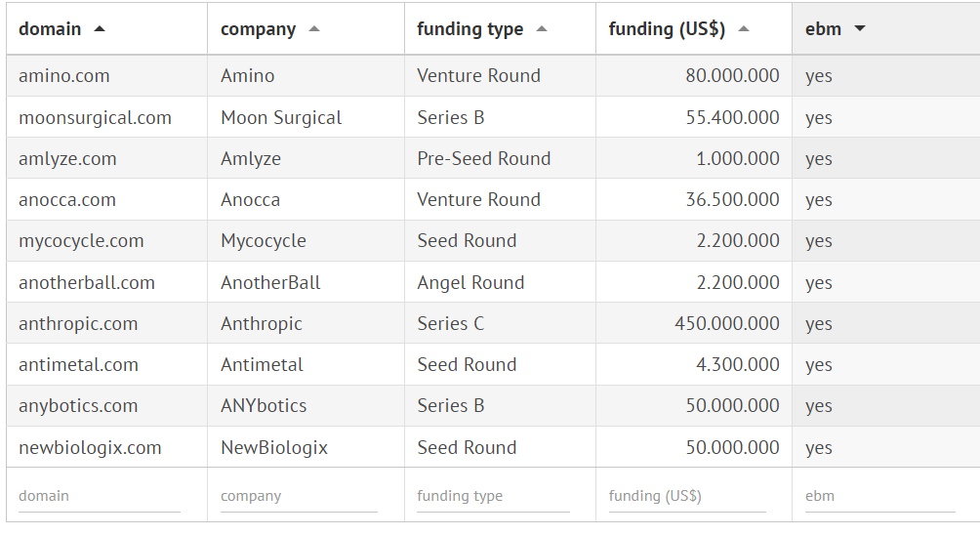Click the anthropic.com domain cell
The image size is (980, 535).
pos(78,324)
